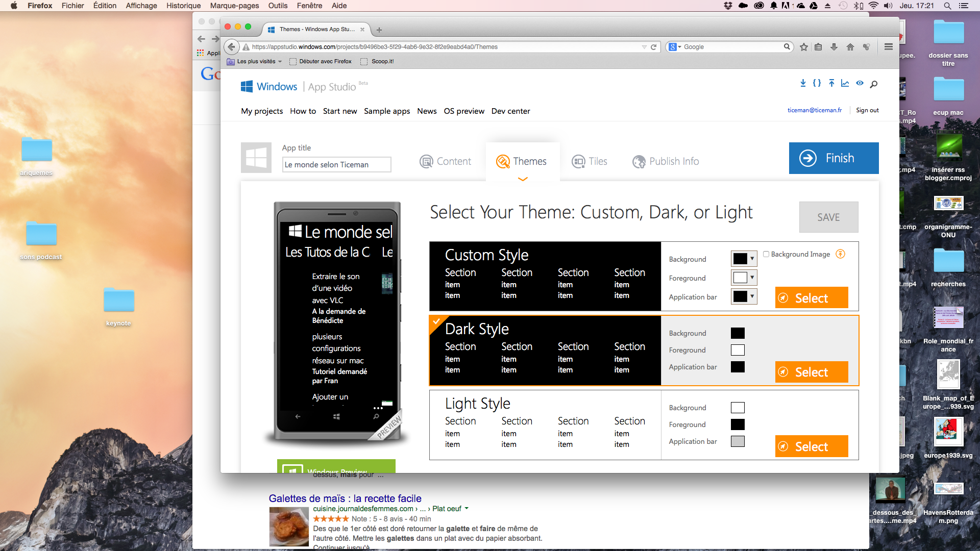This screenshot has height=551, width=980.
Task: Open the Marque-pages menu
Action: pyautogui.click(x=234, y=6)
